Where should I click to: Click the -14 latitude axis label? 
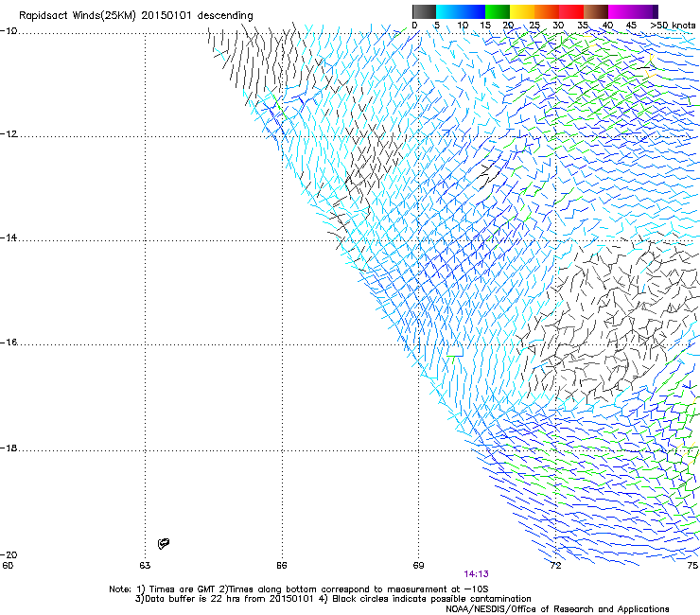point(9,237)
